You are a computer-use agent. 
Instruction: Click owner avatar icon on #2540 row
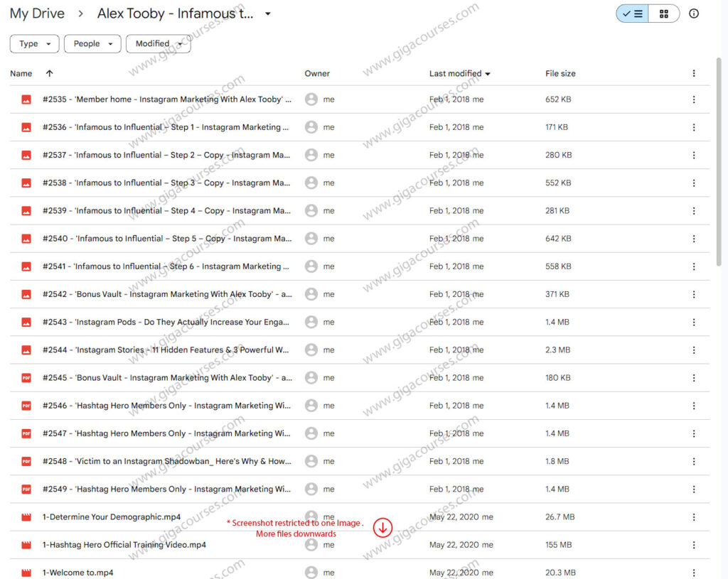pyautogui.click(x=311, y=239)
